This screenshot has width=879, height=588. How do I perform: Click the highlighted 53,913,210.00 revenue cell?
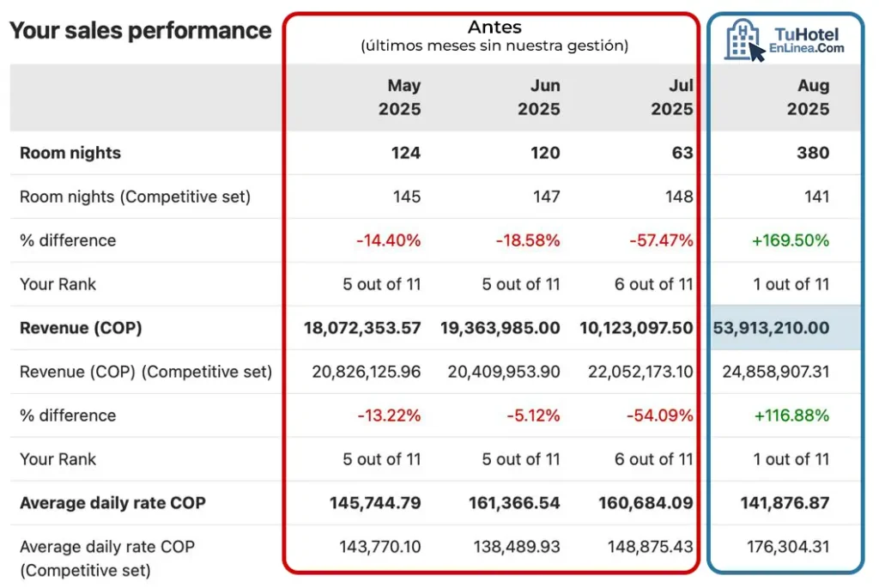click(x=771, y=328)
